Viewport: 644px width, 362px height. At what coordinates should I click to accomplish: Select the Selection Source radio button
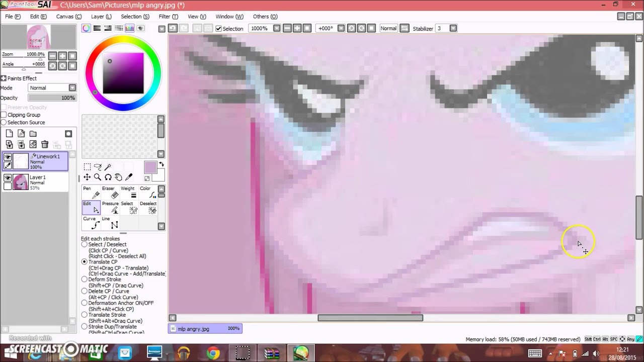4,122
